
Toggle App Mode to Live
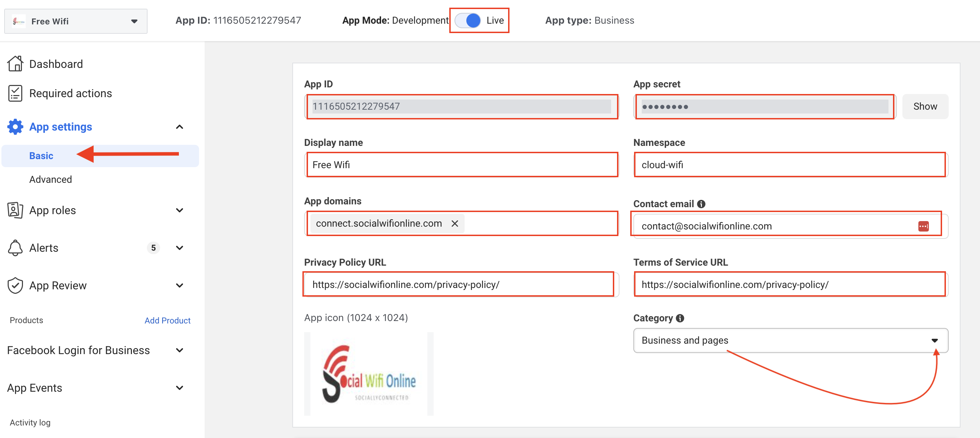468,20
